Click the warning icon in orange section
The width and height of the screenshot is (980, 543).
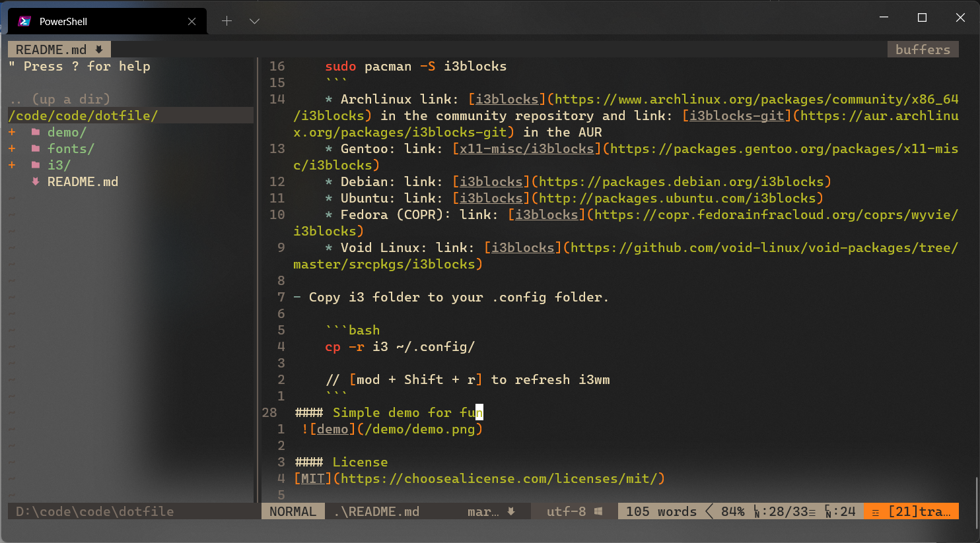pyautogui.click(x=876, y=512)
